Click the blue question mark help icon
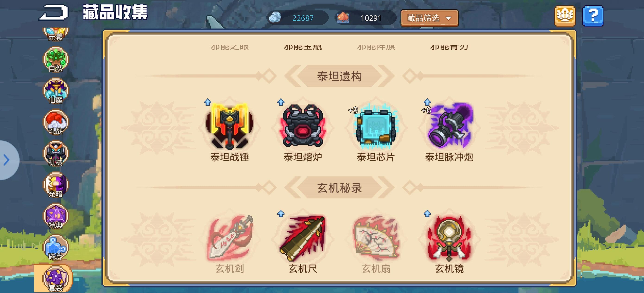This screenshot has height=293, width=644. point(593,16)
